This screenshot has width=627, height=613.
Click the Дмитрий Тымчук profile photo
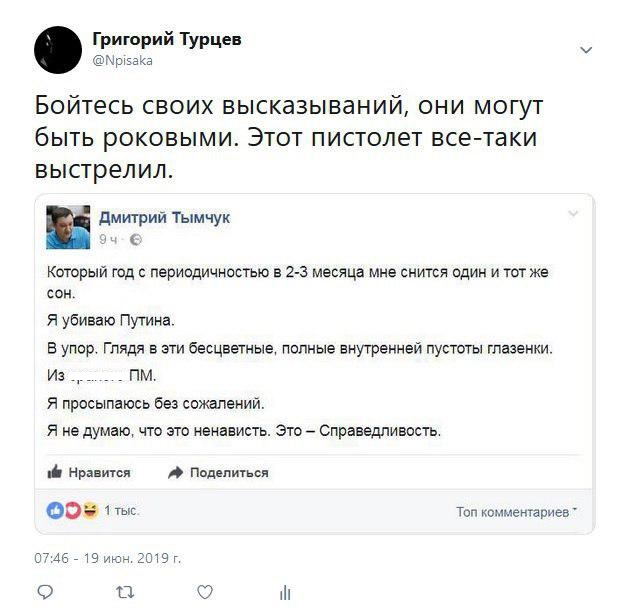pos(68,227)
